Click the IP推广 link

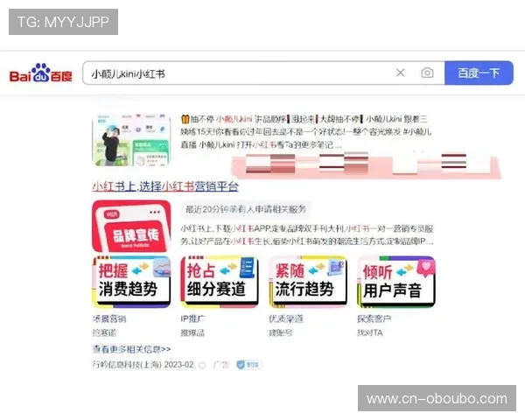193,318
